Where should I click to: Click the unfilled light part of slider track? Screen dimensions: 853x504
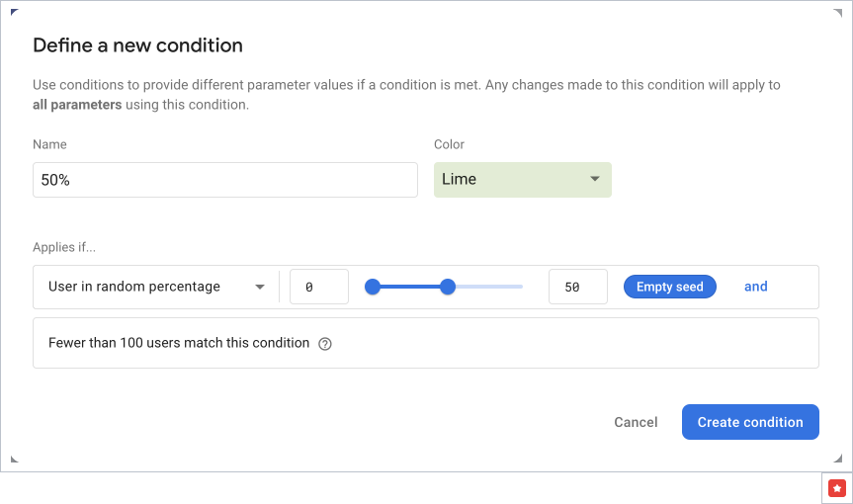[x=489, y=287]
